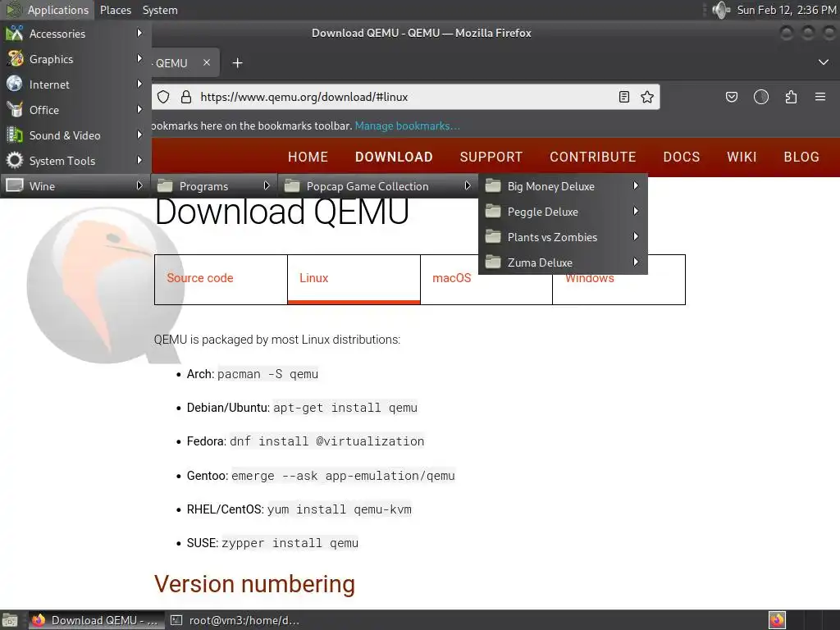
Task: Open the Graphics menu category
Action: (75, 59)
